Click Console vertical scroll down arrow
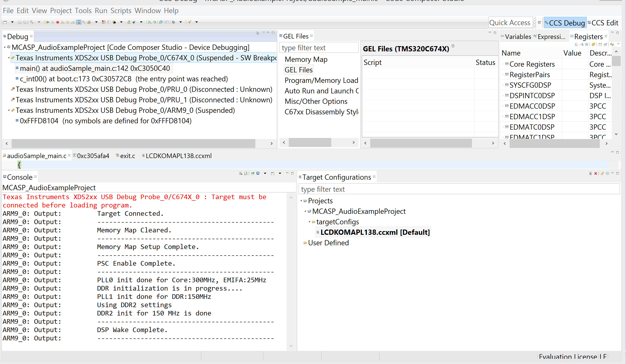Viewport: 626px width, 364px height. click(291, 346)
